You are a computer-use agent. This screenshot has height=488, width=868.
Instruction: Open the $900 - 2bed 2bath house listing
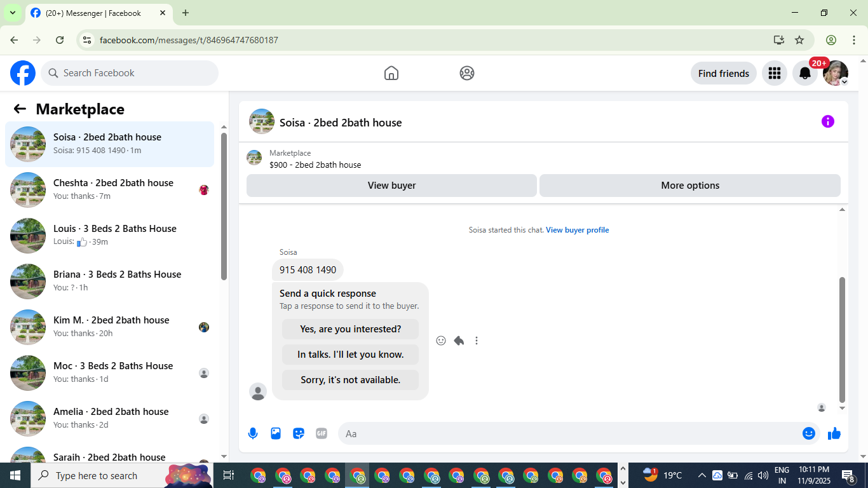[x=315, y=165]
